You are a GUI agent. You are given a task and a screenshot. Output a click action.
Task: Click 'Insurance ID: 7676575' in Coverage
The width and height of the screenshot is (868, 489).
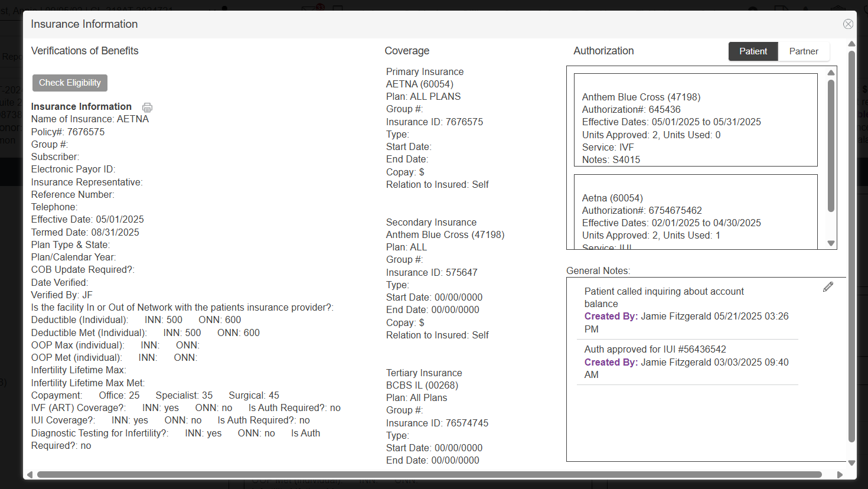435,122
